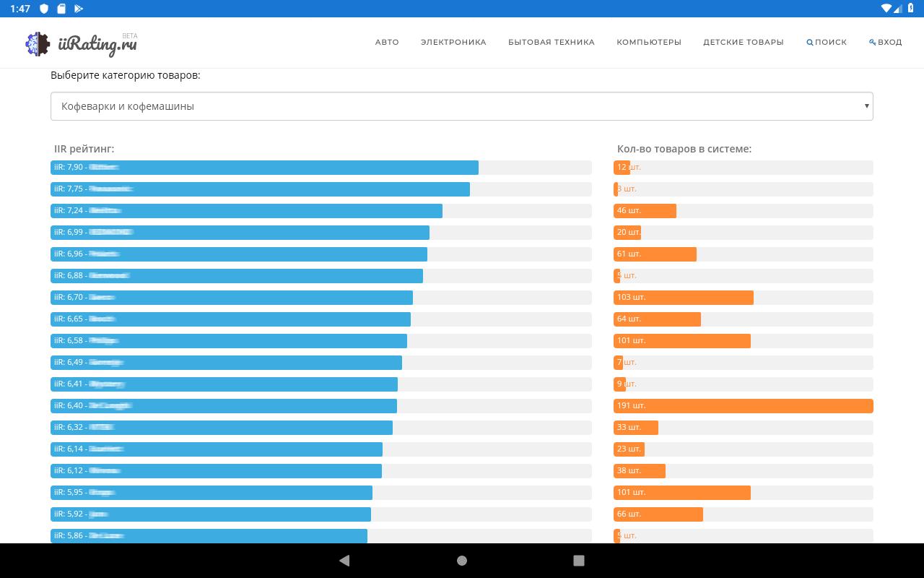Click the 38 шт. product count bar
Screen dimensions: 924x578
coord(640,471)
